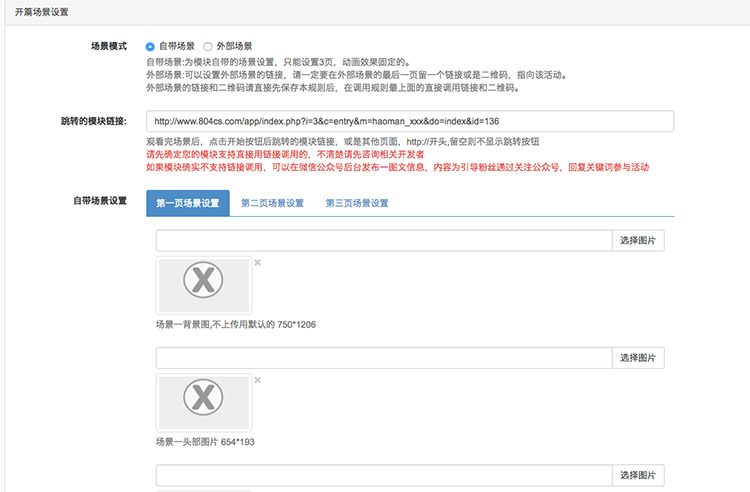Open the 第二页场景设置 tab
The image size is (750, 492).
[272, 203]
